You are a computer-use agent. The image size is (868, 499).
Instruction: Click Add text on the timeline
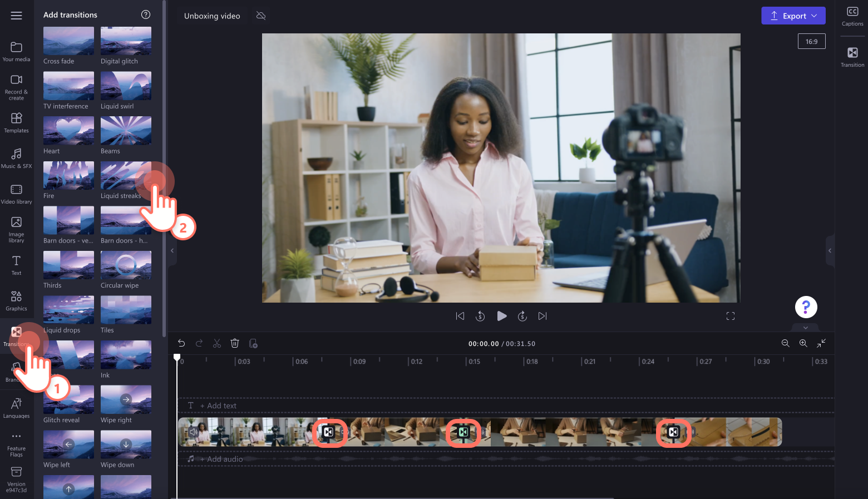coord(221,406)
